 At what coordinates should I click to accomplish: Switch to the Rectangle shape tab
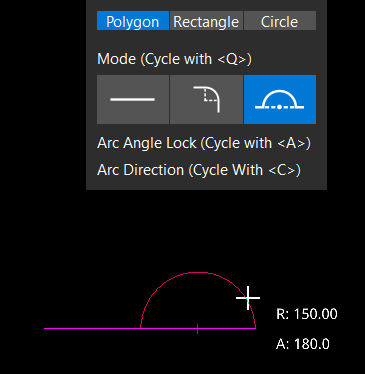point(206,21)
